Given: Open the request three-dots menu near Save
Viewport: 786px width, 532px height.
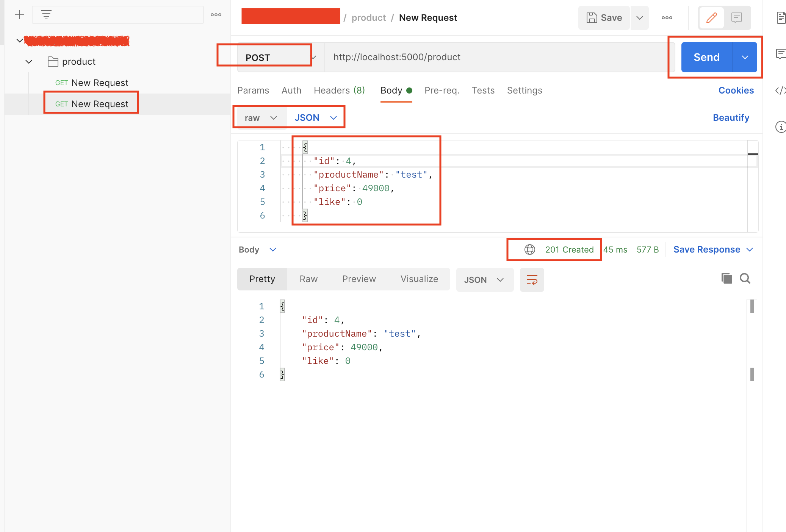Looking at the screenshot, I should point(667,18).
